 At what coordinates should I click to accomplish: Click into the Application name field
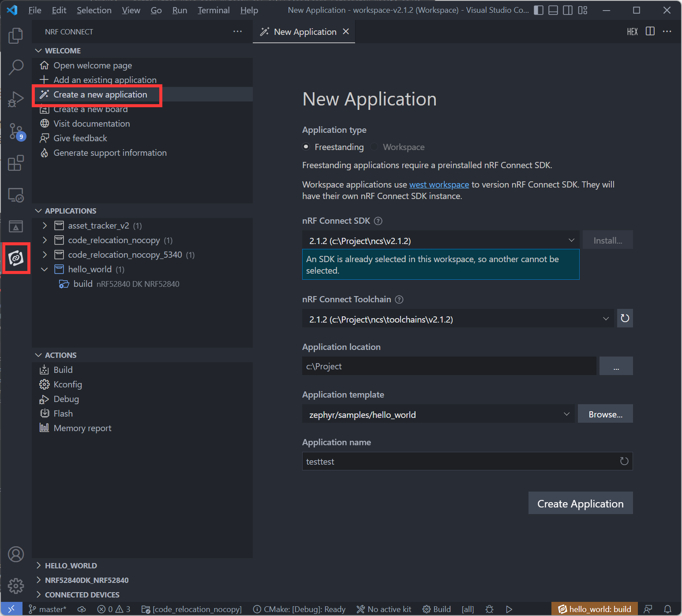[x=467, y=462]
